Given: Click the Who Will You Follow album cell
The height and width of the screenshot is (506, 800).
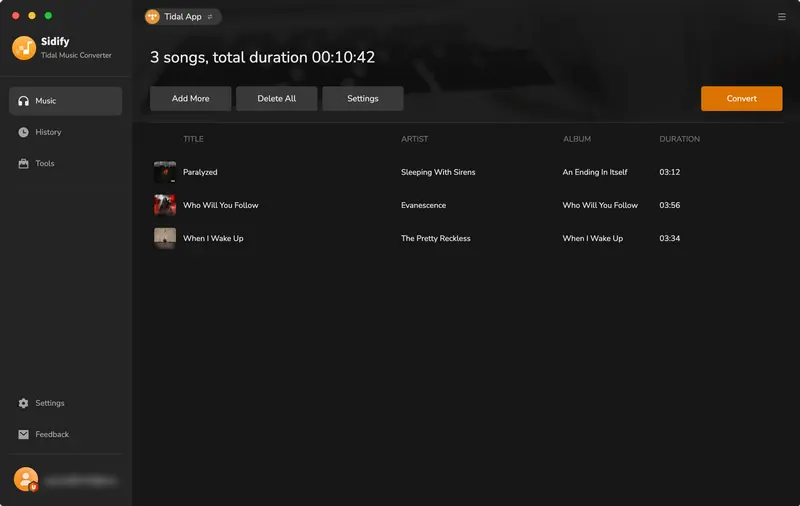Looking at the screenshot, I should (600, 205).
